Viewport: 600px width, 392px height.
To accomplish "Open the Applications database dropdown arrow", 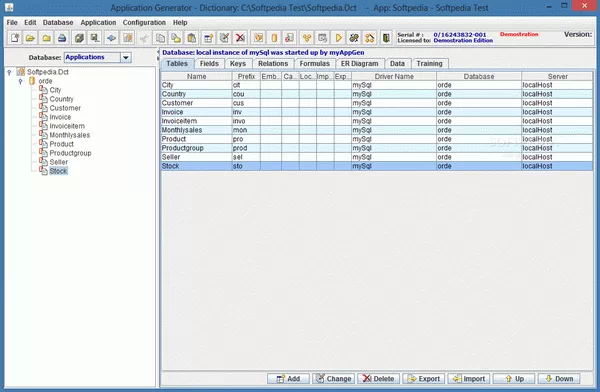I will click(126, 57).
